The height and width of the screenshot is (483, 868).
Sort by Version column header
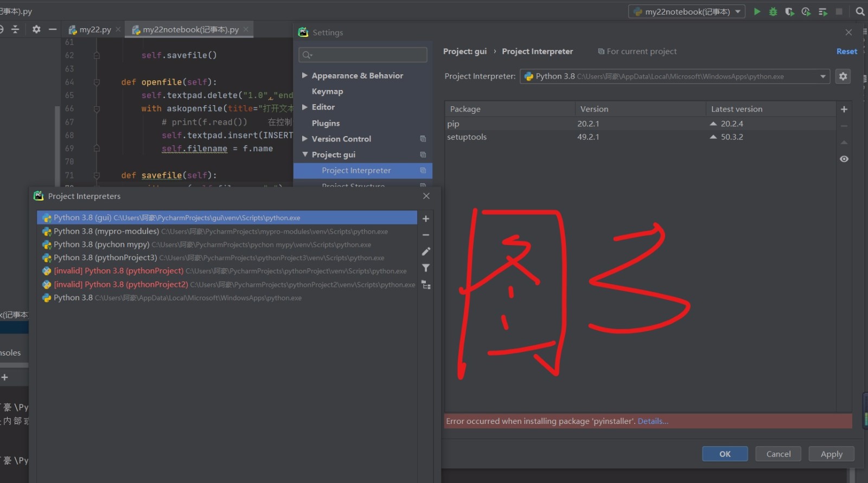tap(640, 109)
